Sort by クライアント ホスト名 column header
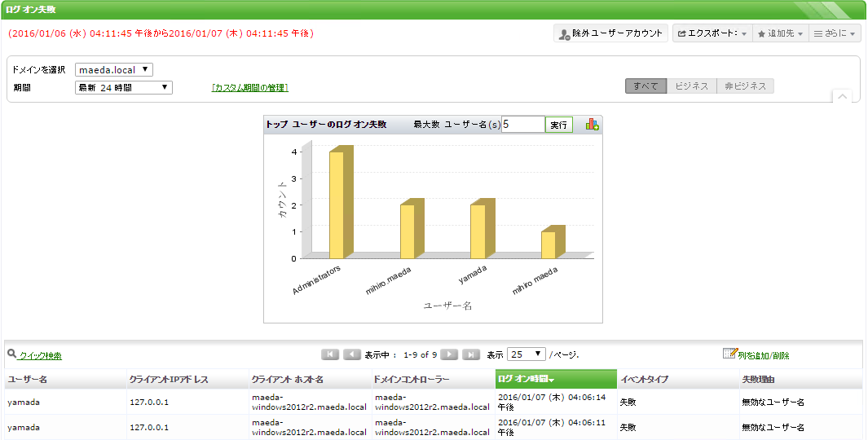 click(x=311, y=379)
